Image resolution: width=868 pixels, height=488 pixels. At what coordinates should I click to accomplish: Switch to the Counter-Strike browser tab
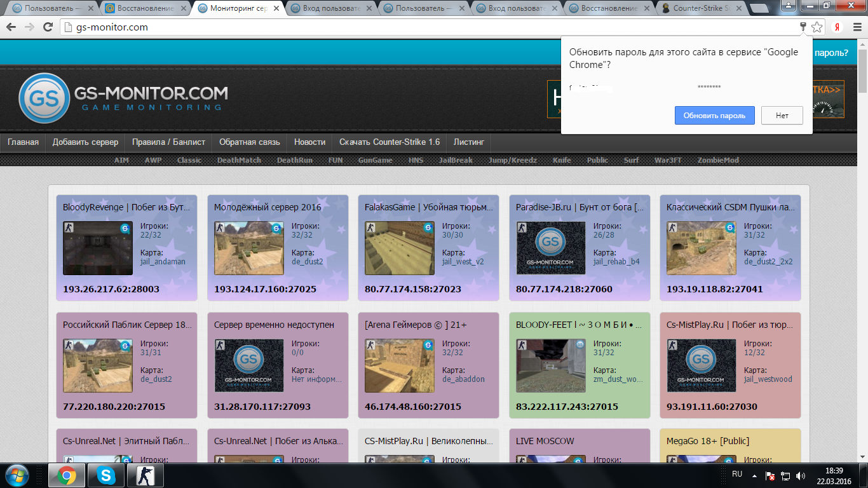701,8
